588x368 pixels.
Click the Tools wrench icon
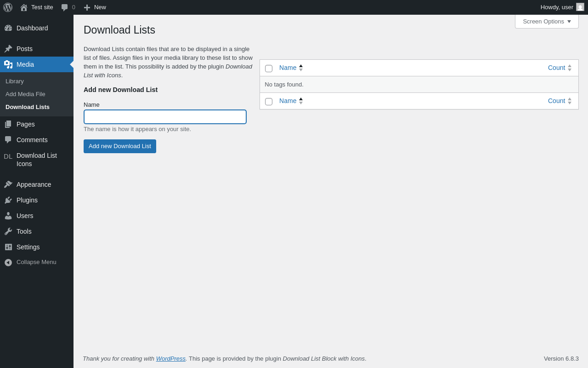[x=8, y=231]
